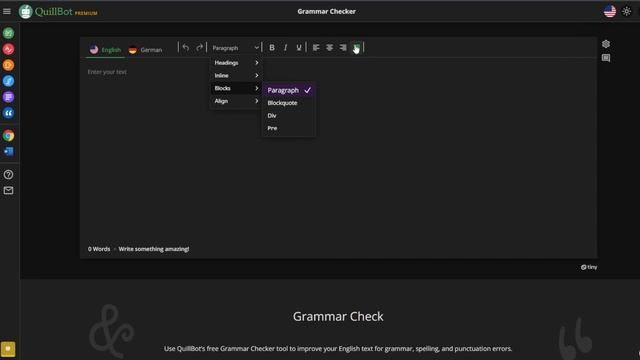
Task: Click the yellow Premium icon at sidebar bottom
Action: (x=8, y=349)
